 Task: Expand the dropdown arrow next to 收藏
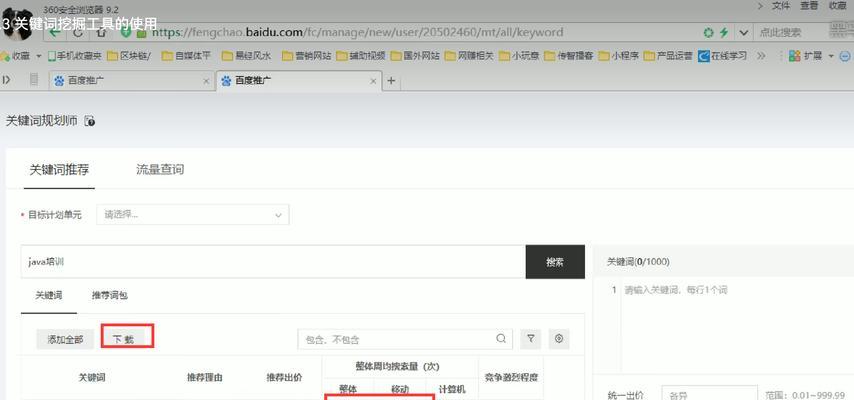(x=39, y=56)
